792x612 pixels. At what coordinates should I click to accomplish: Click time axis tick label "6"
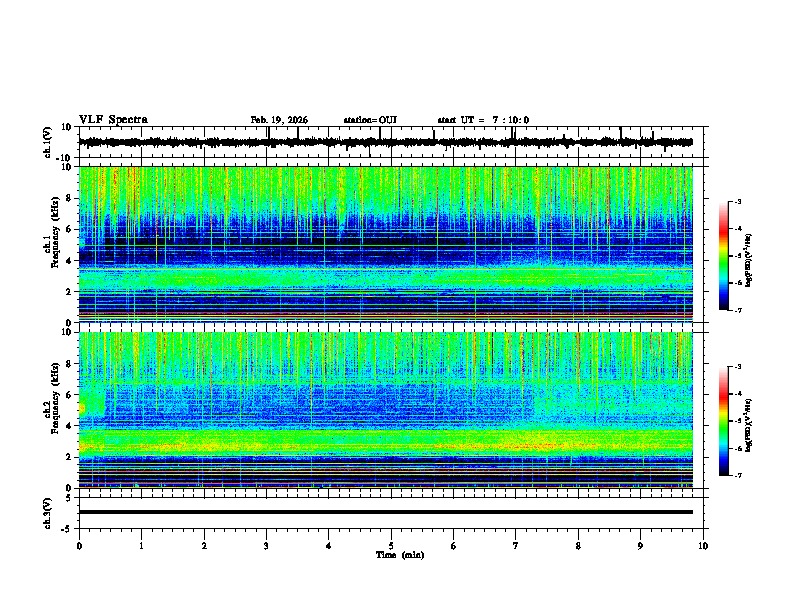[x=453, y=546]
